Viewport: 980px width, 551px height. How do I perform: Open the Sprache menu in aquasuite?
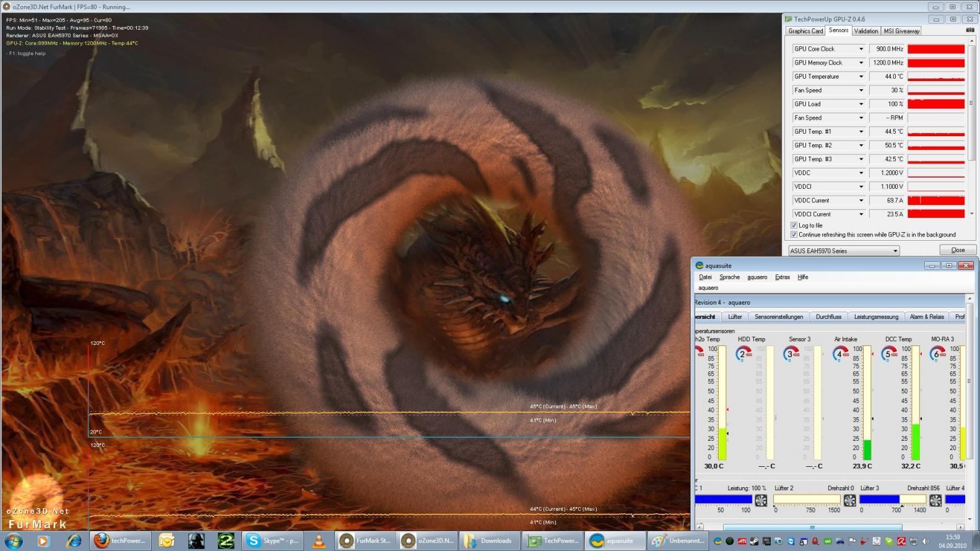click(729, 277)
